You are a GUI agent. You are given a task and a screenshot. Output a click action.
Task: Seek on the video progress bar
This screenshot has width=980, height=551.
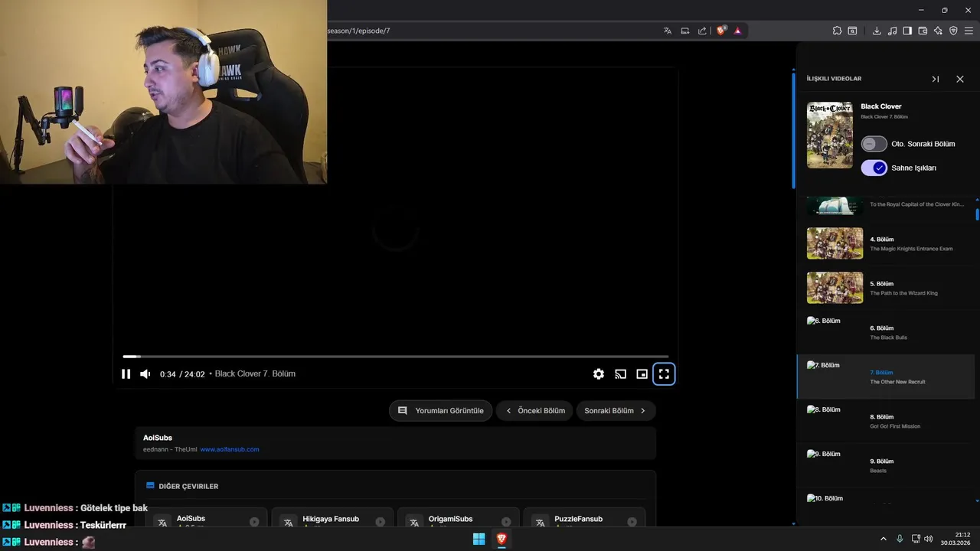[x=396, y=357]
